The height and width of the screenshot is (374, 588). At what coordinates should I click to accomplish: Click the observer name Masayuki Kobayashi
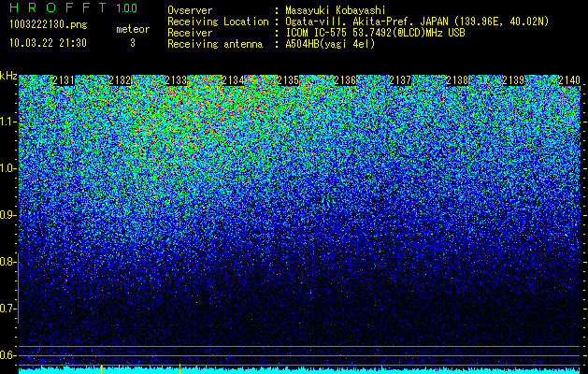pos(336,10)
